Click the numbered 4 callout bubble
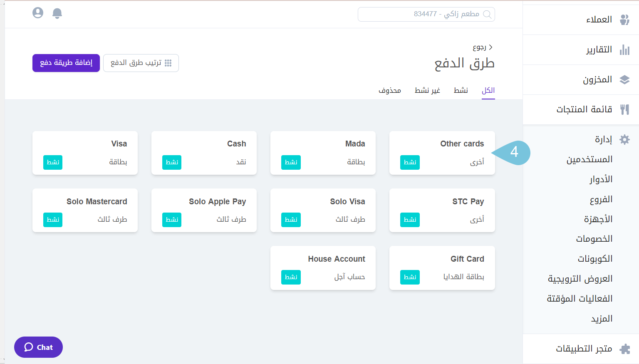 coord(515,153)
